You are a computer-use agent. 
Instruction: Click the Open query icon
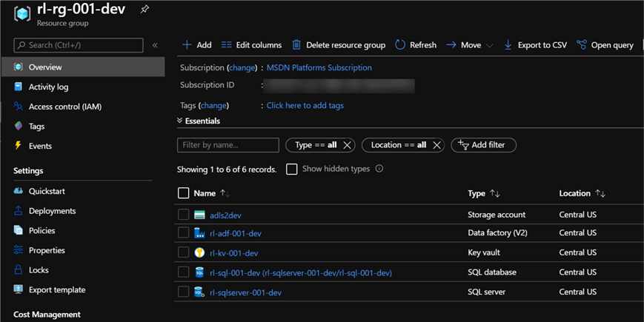pos(582,45)
